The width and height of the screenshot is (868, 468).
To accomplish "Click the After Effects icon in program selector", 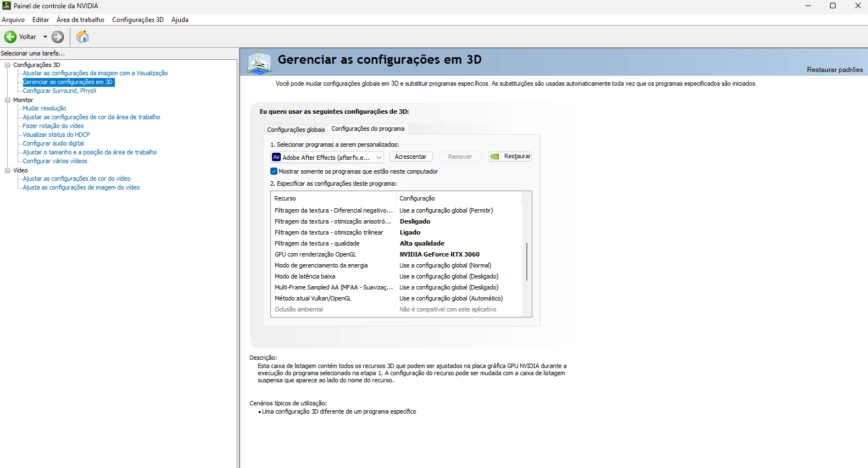I will pyautogui.click(x=276, y=157).
